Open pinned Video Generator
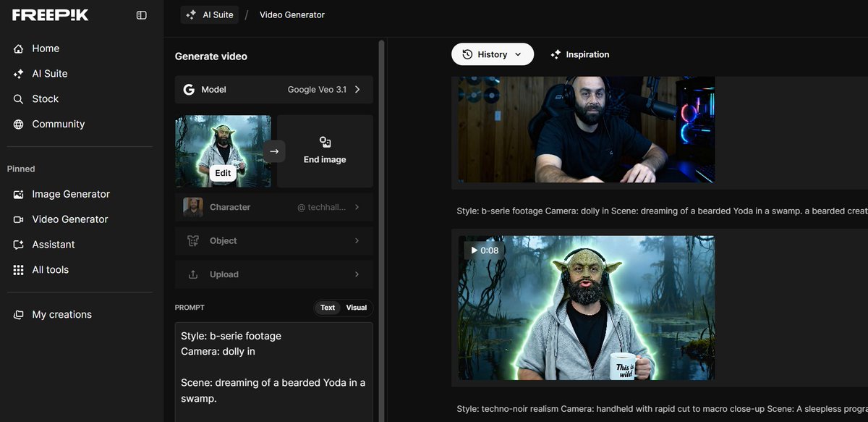 [70, 219]
